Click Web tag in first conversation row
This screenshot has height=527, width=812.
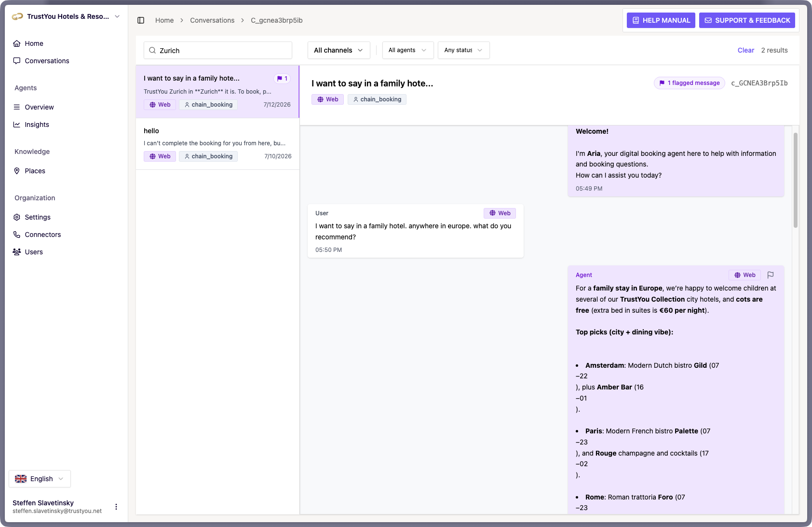160,105
